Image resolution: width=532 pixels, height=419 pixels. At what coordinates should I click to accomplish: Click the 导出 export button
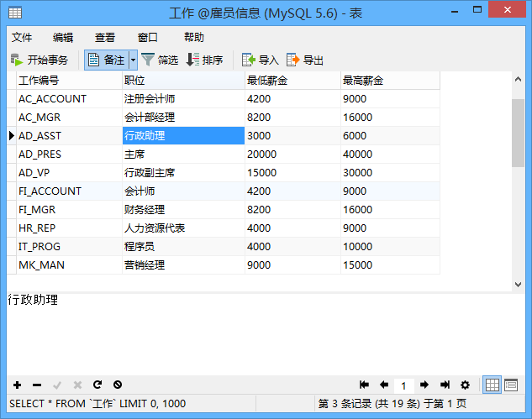(305, 60)
